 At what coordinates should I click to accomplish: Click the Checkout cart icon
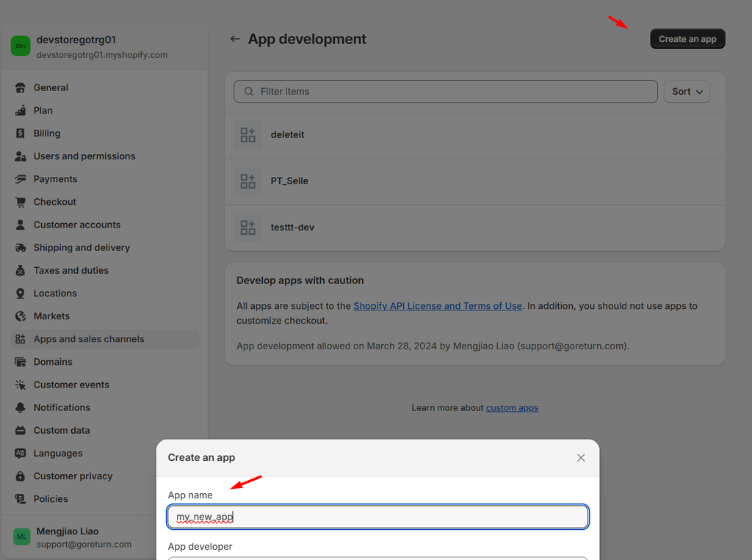[21, 202]
